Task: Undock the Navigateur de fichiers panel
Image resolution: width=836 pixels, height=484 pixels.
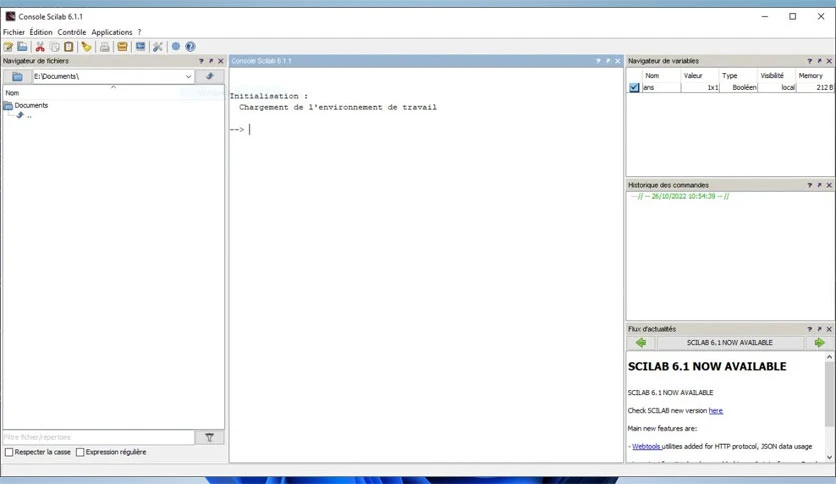Action: [x=211, y=61]
